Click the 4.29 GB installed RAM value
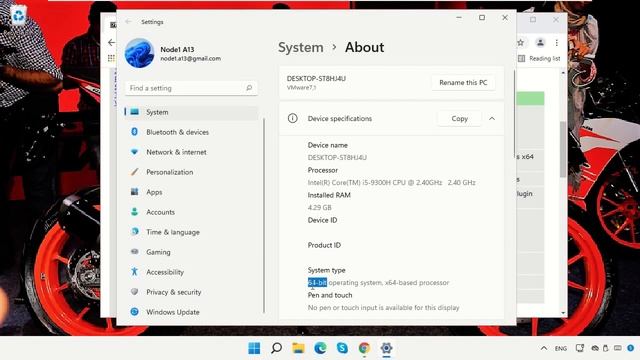This screenshot has height=360, width=640. tap(320, 207)
